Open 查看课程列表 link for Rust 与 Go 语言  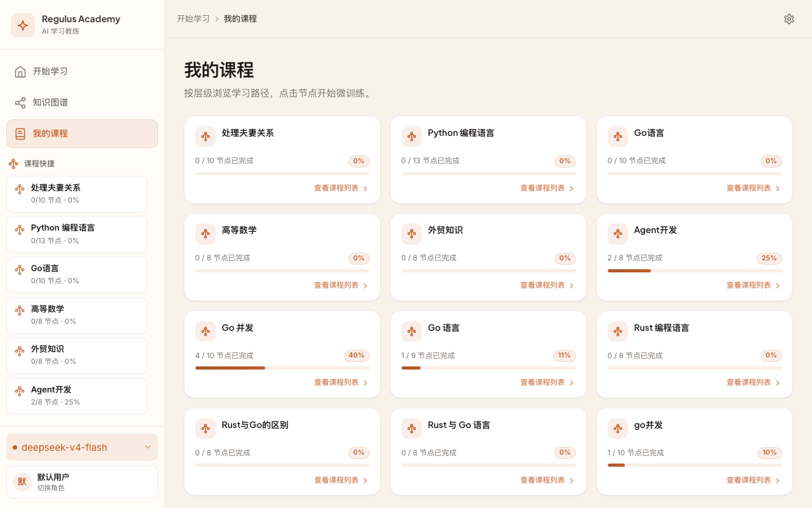click(x=547, y=480)
